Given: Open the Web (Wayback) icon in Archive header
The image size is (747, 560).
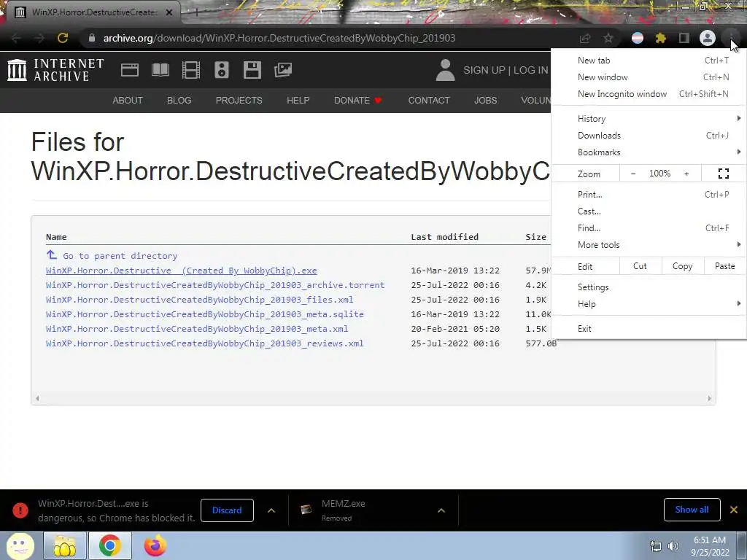Looking at the screenshot, I should (130, 70).
